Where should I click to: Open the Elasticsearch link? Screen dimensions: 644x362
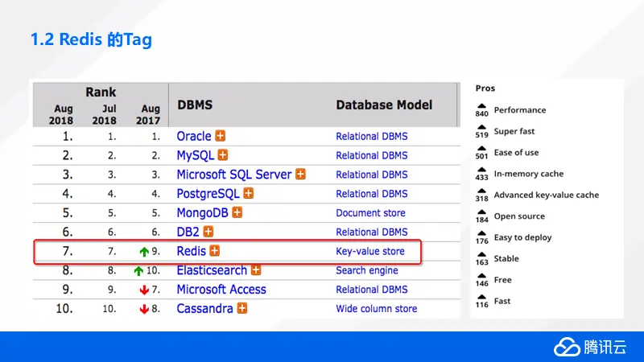coord(212,270)
